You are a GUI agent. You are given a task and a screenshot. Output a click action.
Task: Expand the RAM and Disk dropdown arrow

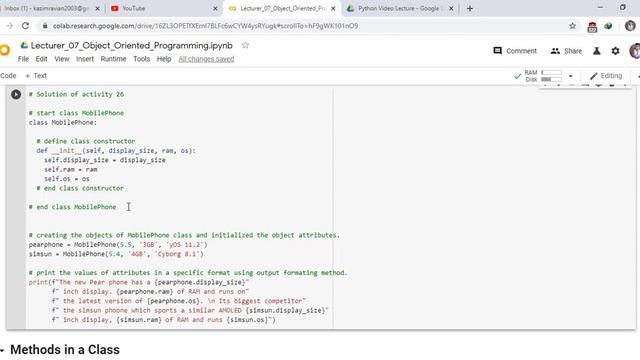(571, 76)
